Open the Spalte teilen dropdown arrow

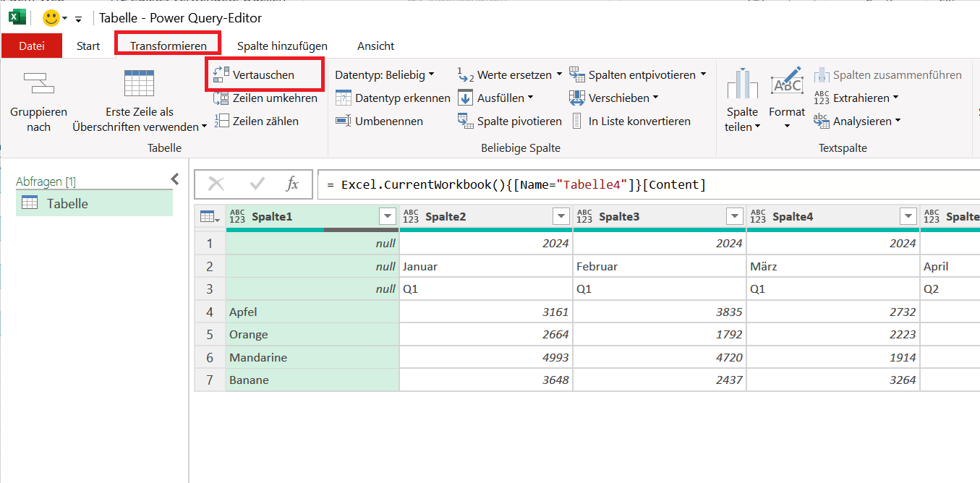point(758,127)
